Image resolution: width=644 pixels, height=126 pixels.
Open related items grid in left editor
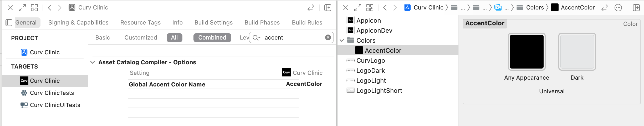coord(34,8)
